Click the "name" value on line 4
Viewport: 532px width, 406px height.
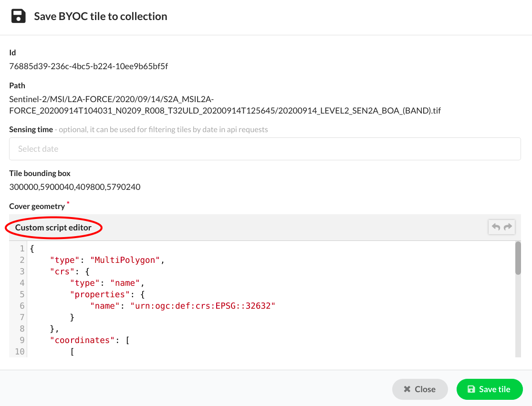pos(125,283)
